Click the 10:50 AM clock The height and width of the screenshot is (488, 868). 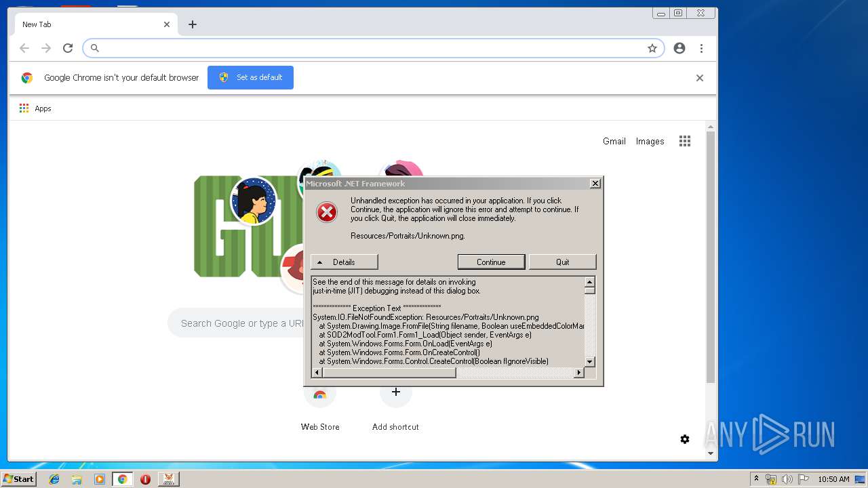833,479
